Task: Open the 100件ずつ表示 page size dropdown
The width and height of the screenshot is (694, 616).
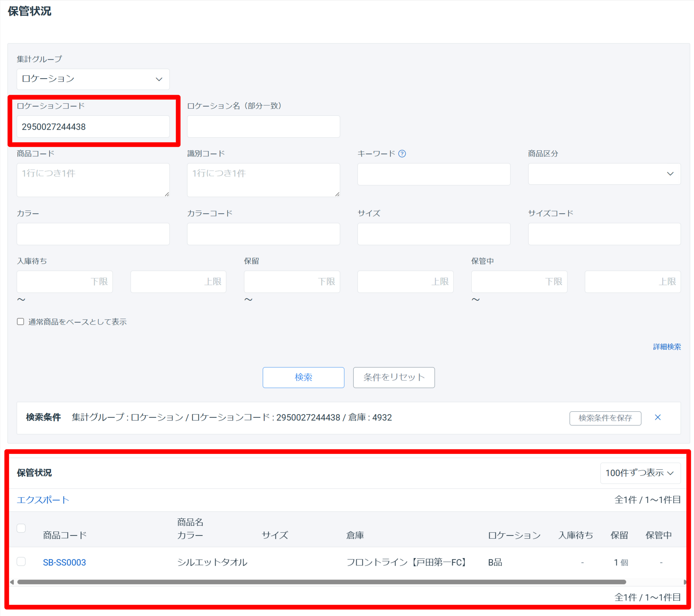Action: (640, 473)
